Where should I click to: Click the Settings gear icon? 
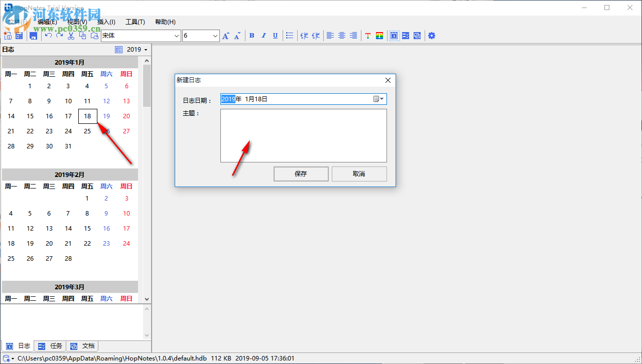[432, 36]
